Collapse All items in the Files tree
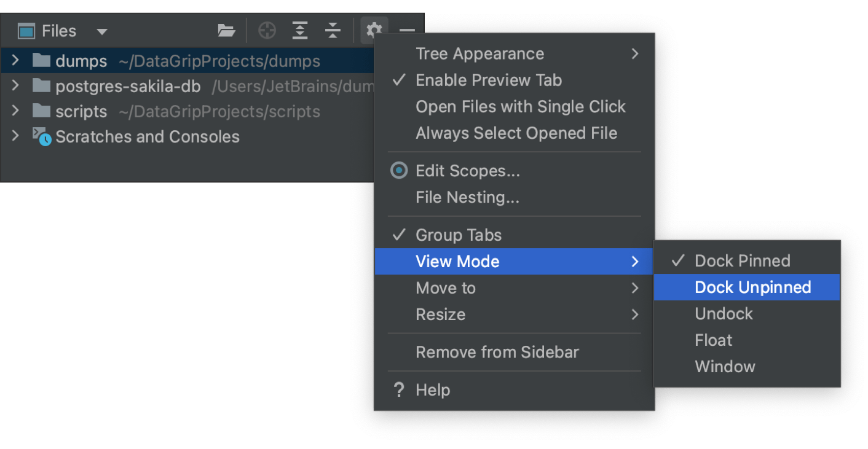This screenshot has height=449, width=868. point(332,30)
